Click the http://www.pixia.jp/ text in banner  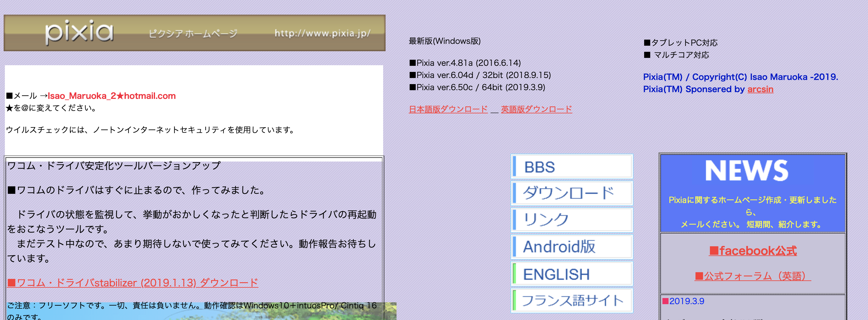coord(323,33)
